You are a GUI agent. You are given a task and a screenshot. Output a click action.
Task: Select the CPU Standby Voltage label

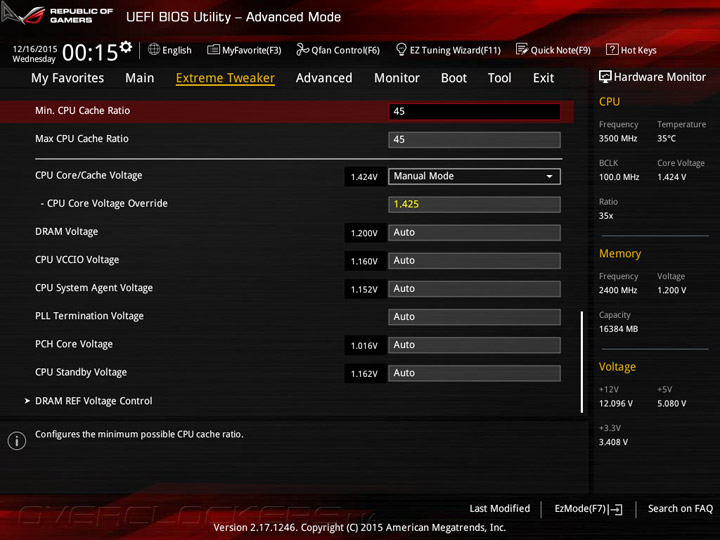tap(81, 372)
